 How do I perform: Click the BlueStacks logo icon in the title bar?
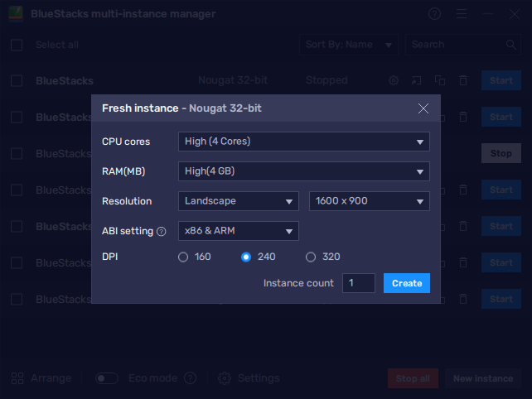[16, 14]
